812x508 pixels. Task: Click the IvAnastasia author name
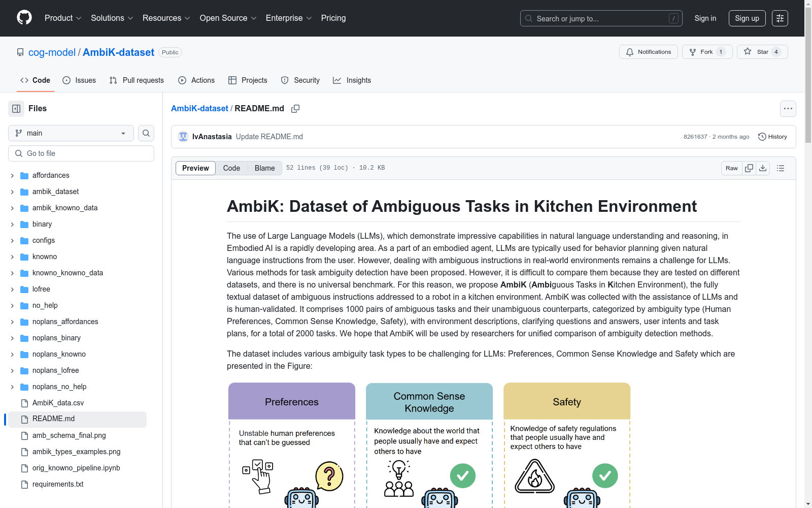(212, 137)
